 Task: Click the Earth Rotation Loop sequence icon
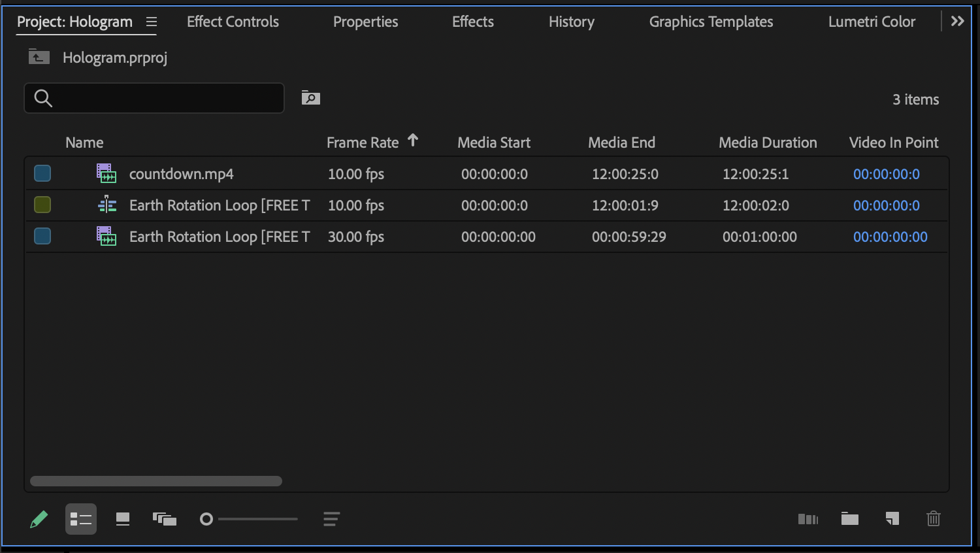point(106,205)
